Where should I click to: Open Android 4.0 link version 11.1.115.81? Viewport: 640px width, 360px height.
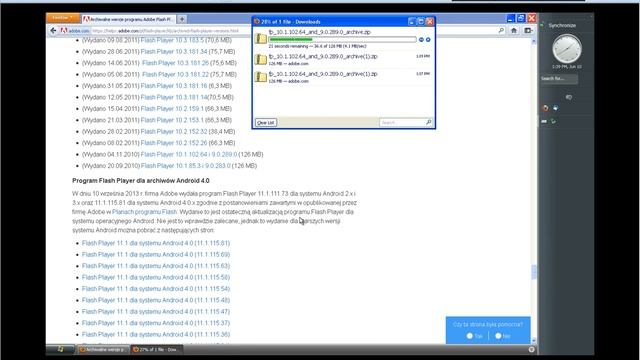(x=156, y=243)
